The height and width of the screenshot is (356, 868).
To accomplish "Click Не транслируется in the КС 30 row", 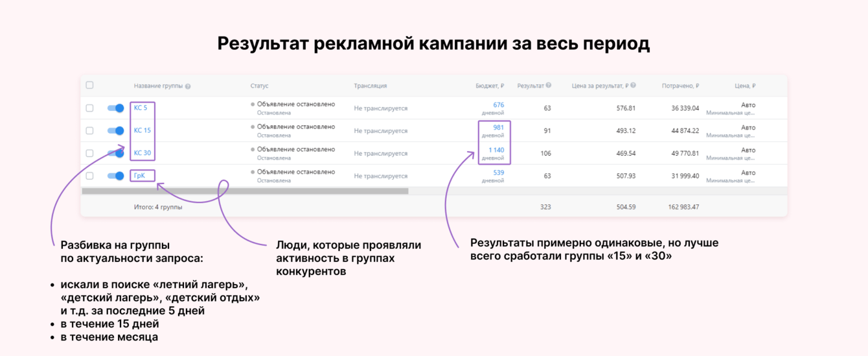I will [381, 154].
